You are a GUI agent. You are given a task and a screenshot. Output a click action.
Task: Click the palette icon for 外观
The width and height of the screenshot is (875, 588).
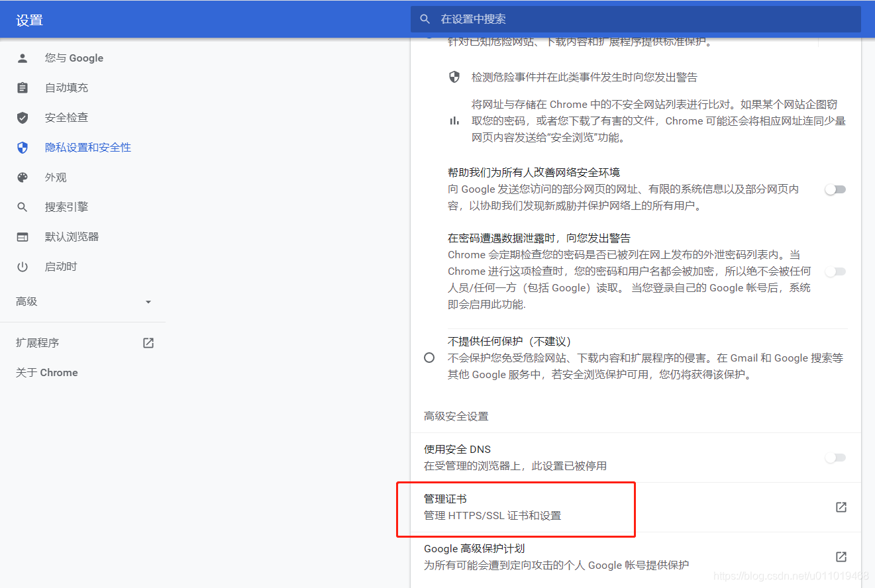click(x=23, y=177)
